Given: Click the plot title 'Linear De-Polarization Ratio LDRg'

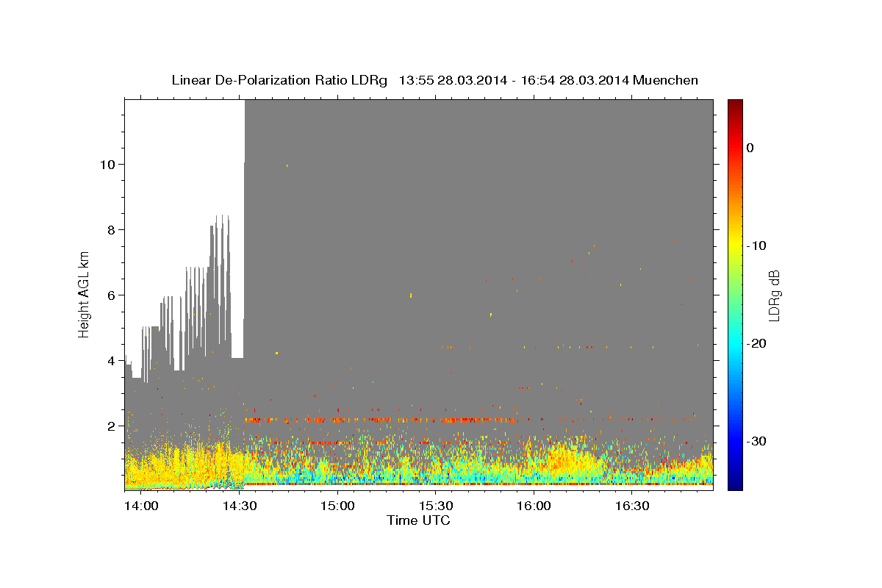Looking at the screenshot, I should pos(279,80).
